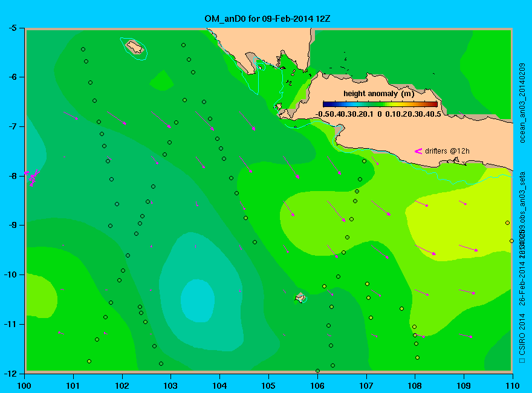Click the small island near longitude 105.6, latitude -10.5
This screenshot has height=393, width=532.
[x=300, y=298]
